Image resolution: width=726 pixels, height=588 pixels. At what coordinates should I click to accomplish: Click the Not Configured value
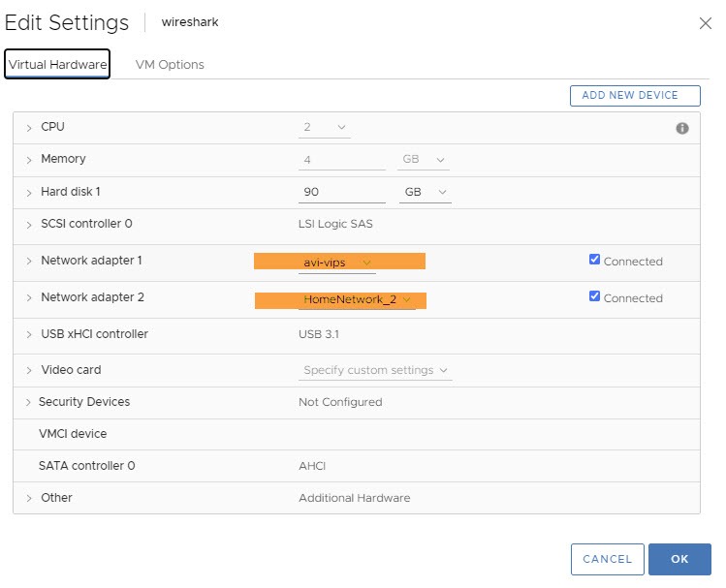[x=340, y=402]
